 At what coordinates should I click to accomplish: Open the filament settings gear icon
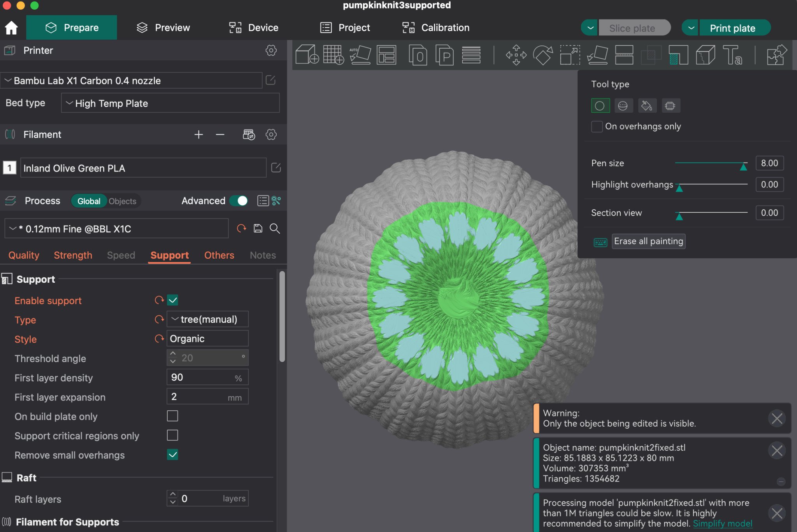(271, 135)
